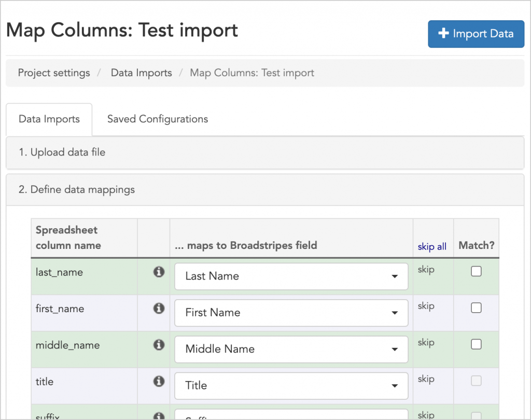Open the First Name field dropdown
This screenshot has height=420, width=531.
291,313
